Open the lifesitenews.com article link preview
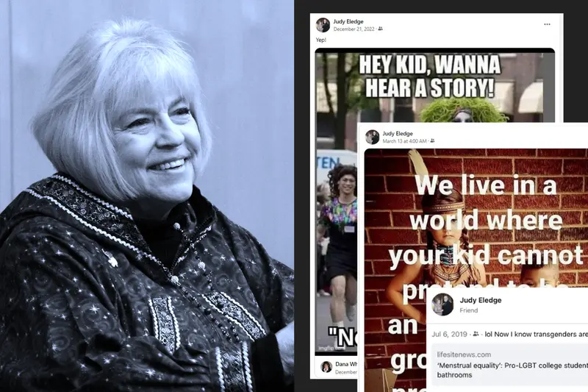588x392 pixels. pyautogui.click(x=509, y=365)
